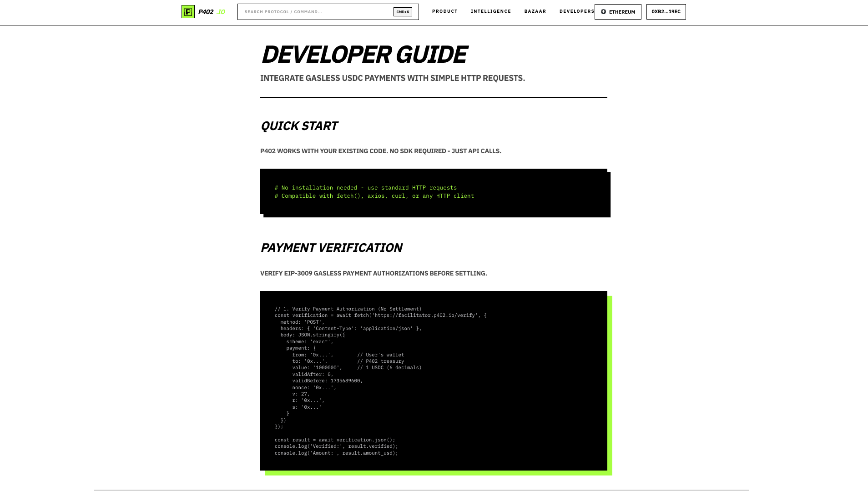Open the Intelligence section

(x=491, y=11)
